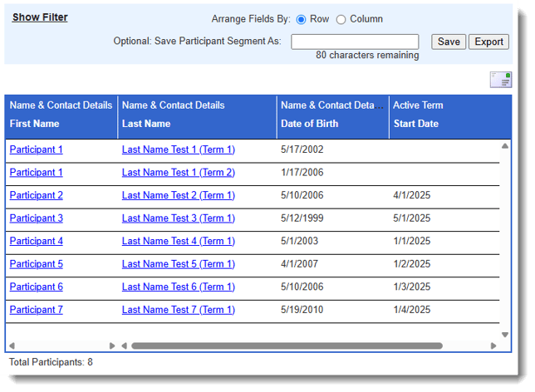Click the email envelope icon

(501, 80)
